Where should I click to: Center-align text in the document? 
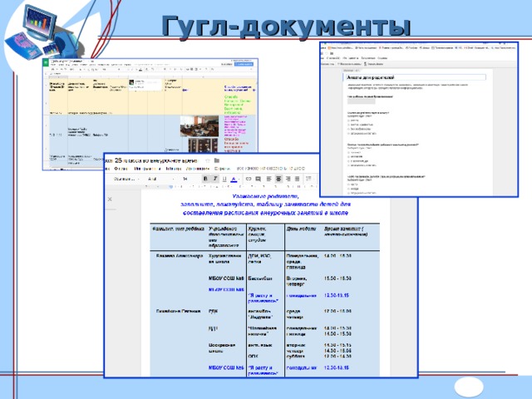[x=278, y=179]
